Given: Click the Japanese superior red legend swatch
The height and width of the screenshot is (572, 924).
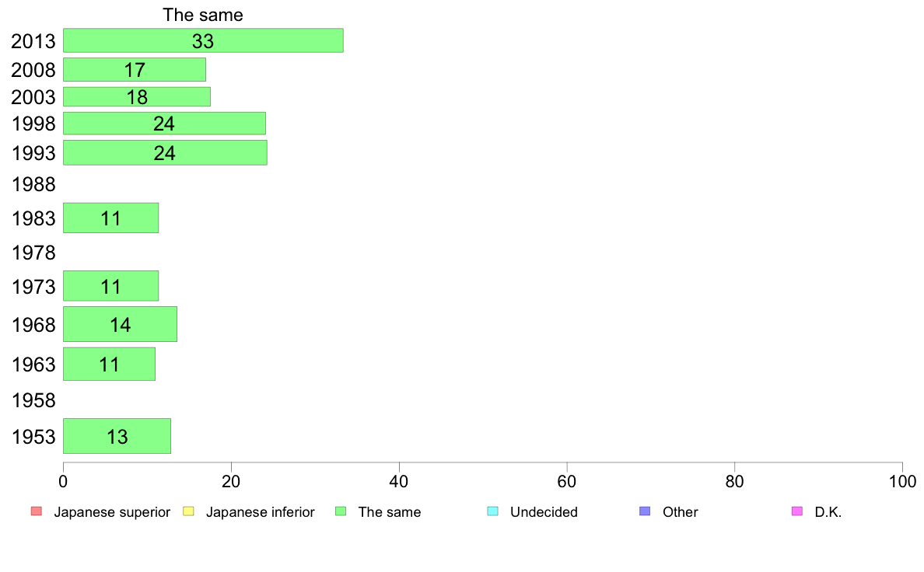Looking at the screenshot, I should [37, 511].
